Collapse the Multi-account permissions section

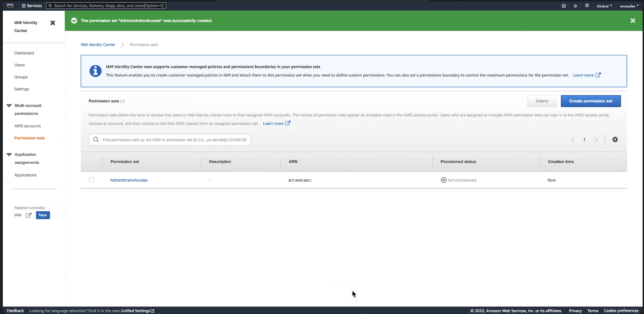(x=9, y=106)
